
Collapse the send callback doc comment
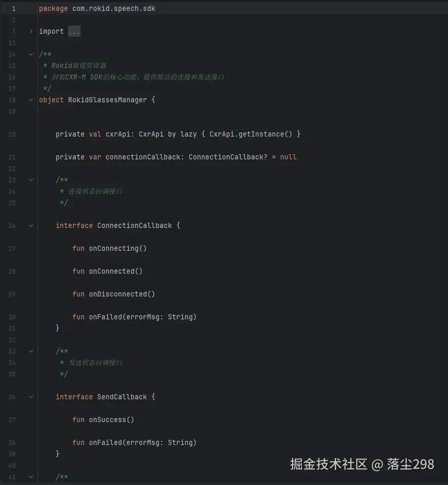(x=31, y=352)
